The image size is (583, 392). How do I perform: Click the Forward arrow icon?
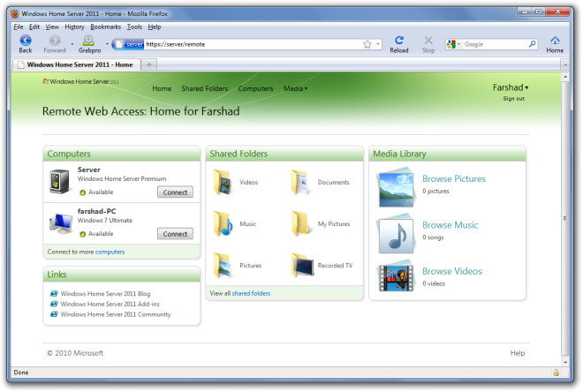click(55, 40)
